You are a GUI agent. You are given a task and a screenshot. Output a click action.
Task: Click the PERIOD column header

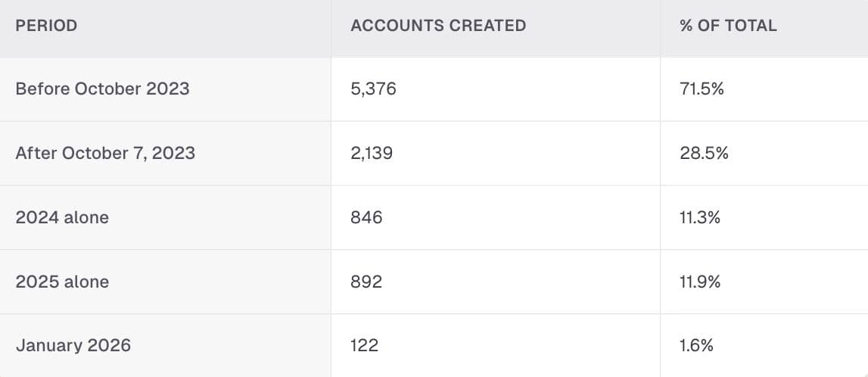46,26
